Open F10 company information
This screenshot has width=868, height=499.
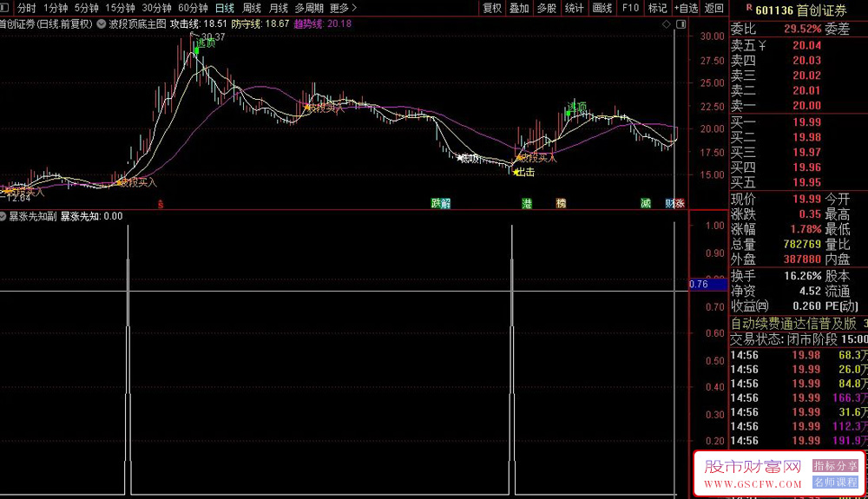click(x=630, y=9)
